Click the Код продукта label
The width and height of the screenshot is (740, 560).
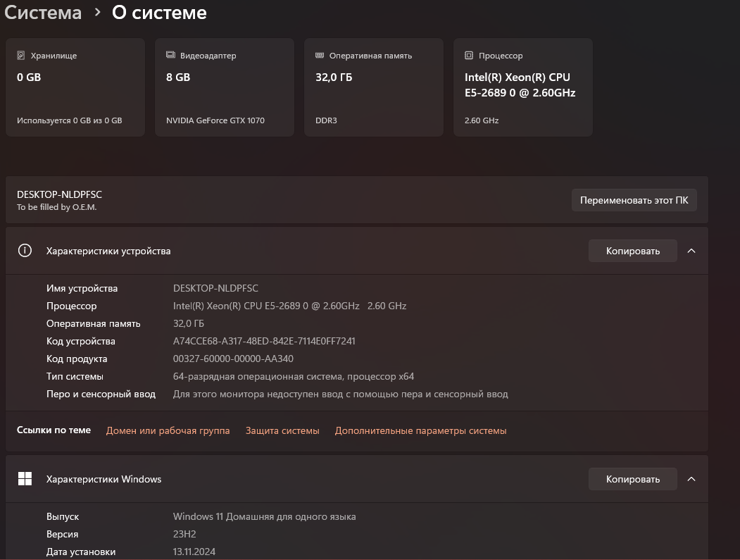tap(77, 359)
